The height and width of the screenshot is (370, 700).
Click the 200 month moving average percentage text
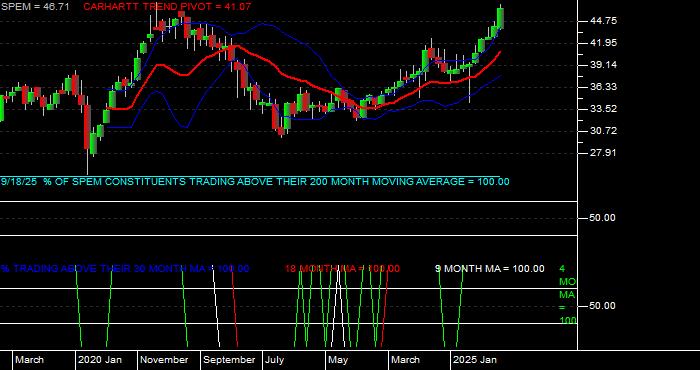pos(255,182)
